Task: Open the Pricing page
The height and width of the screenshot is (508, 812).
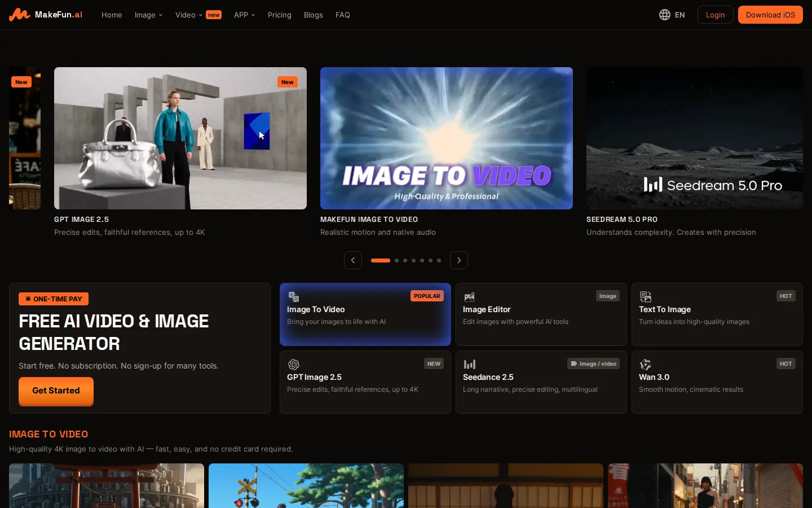Action: [x=280, y=15]
